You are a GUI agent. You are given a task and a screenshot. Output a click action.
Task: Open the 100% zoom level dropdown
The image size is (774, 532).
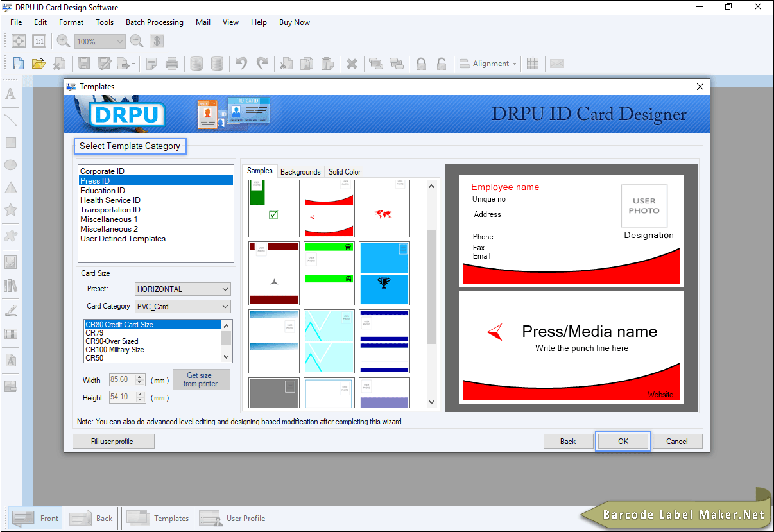(x=99, y=41)
